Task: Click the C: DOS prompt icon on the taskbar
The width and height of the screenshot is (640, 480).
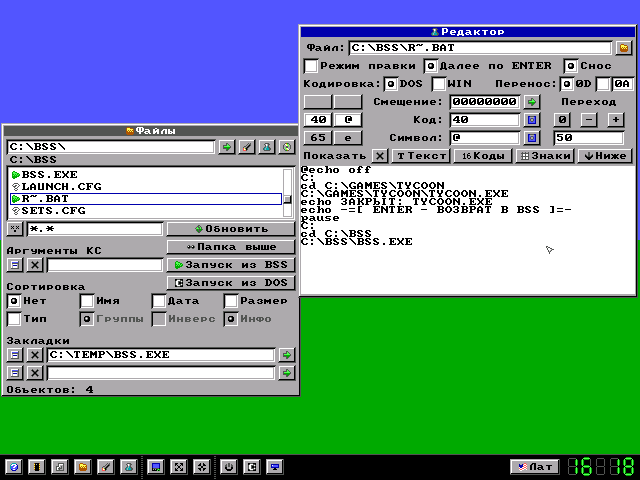Action: (x=252, y=467)
